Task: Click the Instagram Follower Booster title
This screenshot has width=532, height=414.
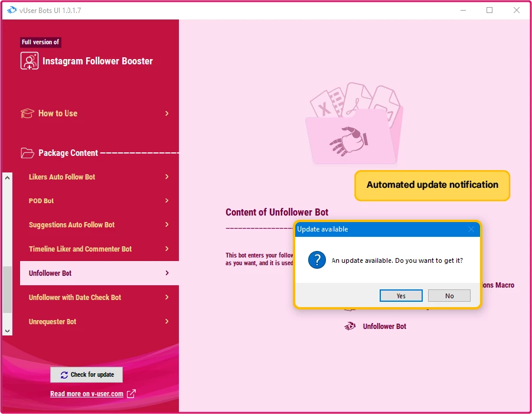Action: [97, 61]
